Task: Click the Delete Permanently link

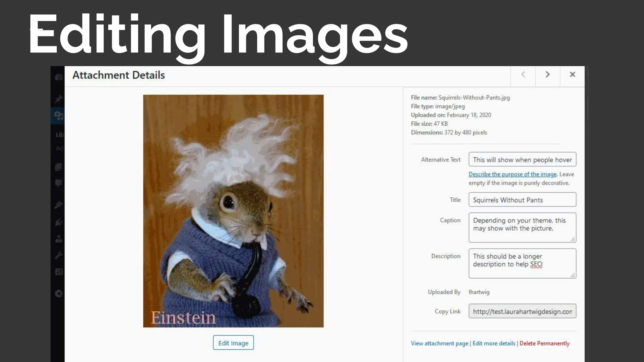Action: pyautogui.click(x=545, y=343)
